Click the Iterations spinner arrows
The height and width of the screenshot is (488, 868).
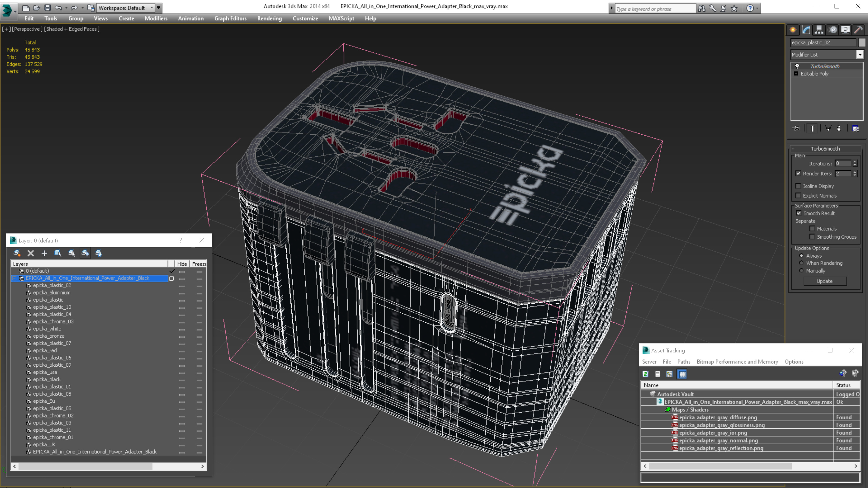click(x=855, y=163)
